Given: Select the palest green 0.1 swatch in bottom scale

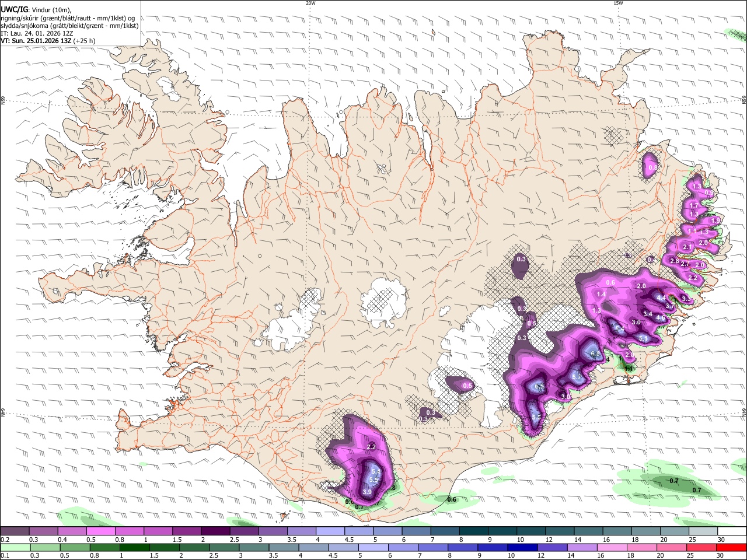Looking at the screenshot, I should (15, 547).
